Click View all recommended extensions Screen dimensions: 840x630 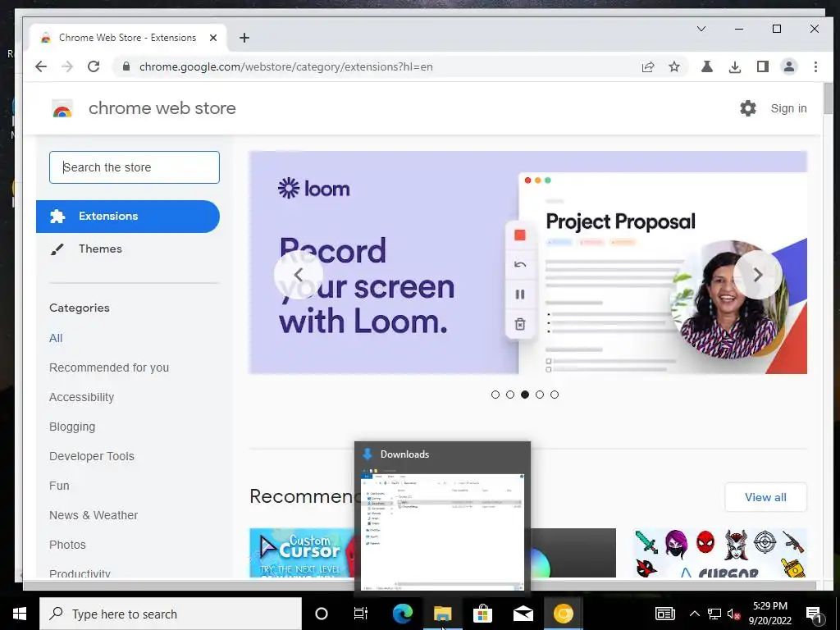[x=765, y=497]
